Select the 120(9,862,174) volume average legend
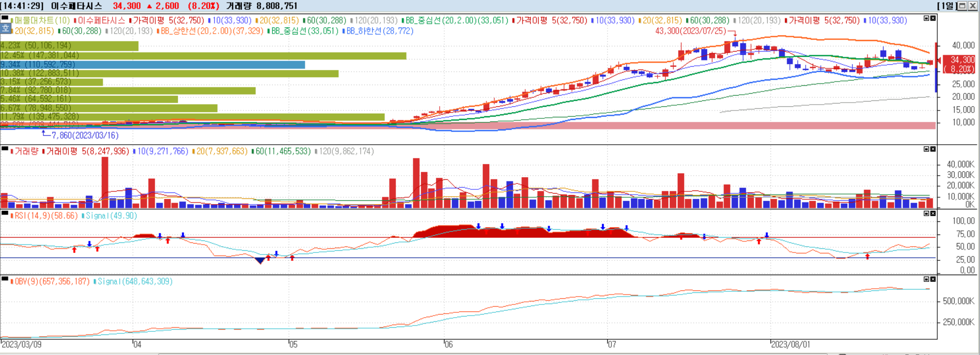Viewport: 980px width, 355px height. click(x=345, y=151)
